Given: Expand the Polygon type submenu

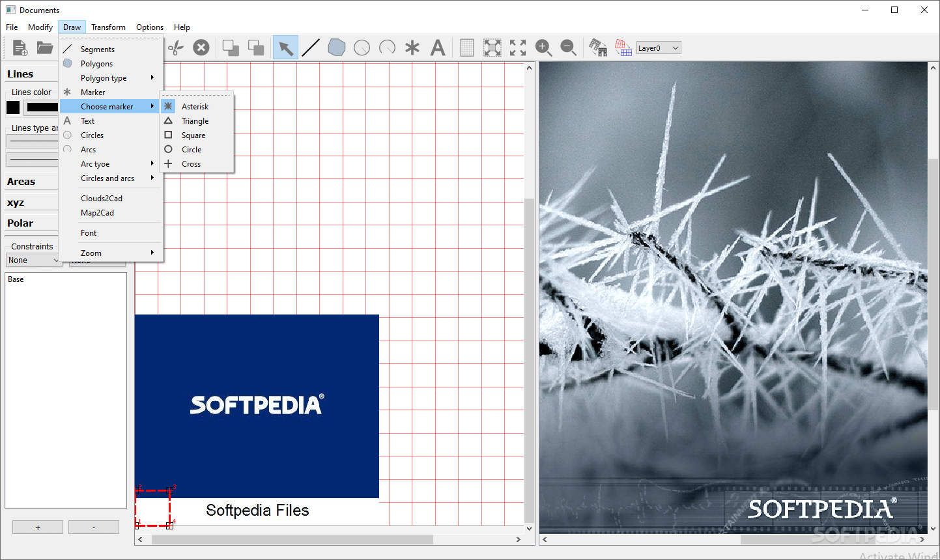Looking at the screenshot, I should coord(110,78).
